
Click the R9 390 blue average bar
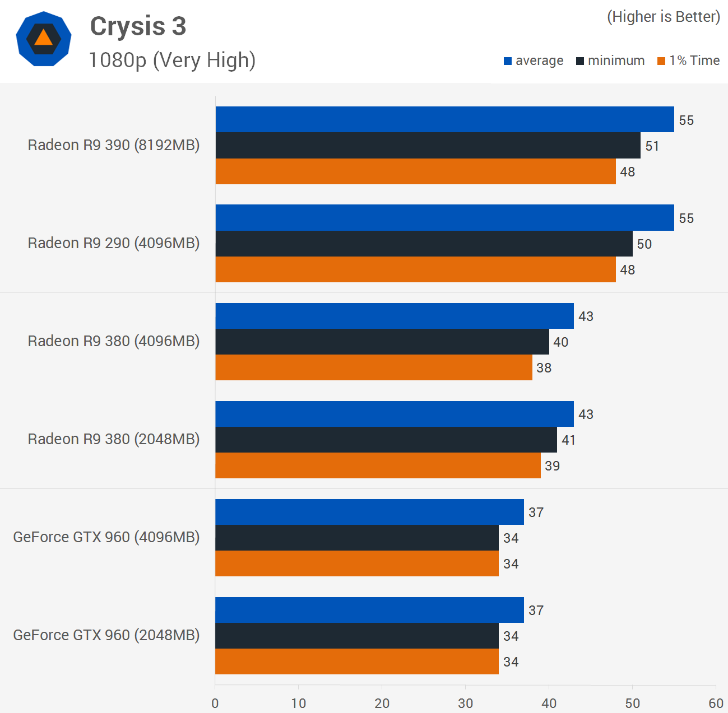pos(445,119)
